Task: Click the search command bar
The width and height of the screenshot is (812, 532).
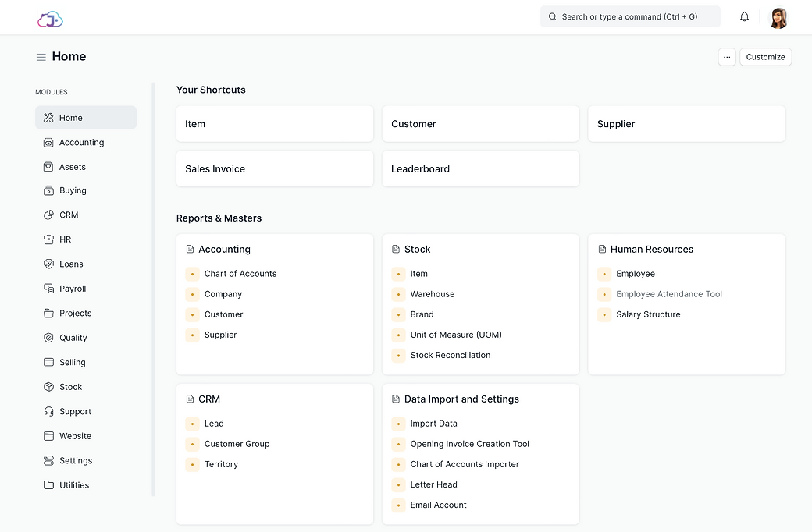Action: (x=630, y=16)
